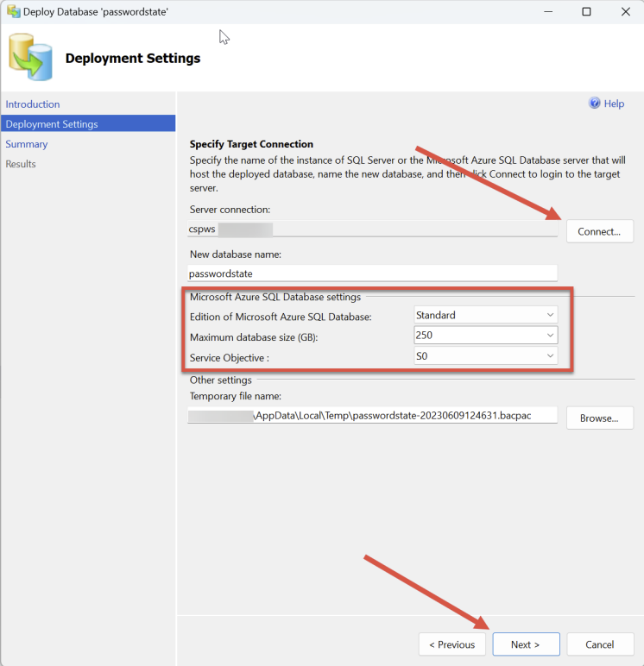Go back with the < Previous button
Image resolution: width=644 pixels, height=666 pixels.
[451, 644]
